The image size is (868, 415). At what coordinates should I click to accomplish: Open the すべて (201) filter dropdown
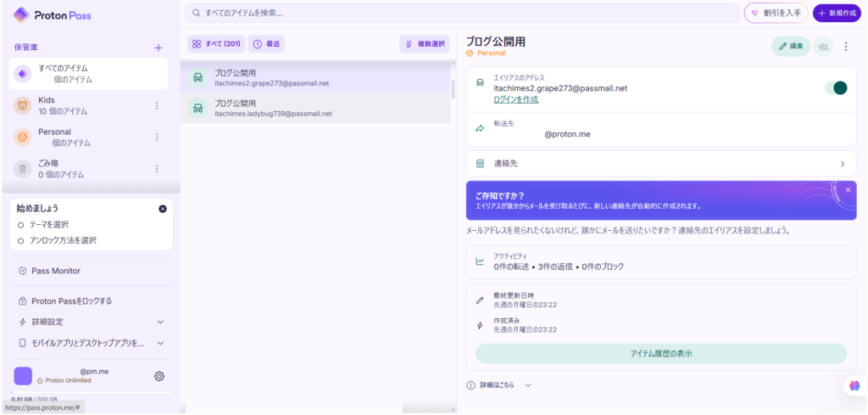click(x=215, y=43)
